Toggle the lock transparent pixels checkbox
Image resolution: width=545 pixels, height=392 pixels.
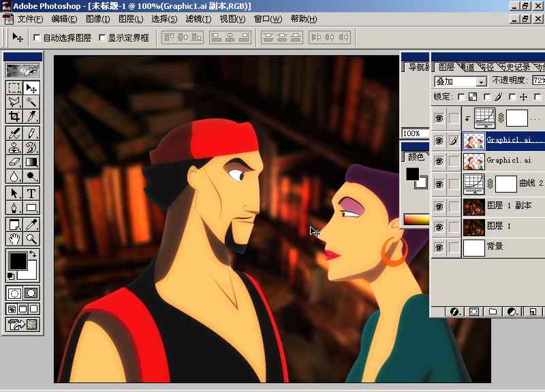tap(461, 97)
